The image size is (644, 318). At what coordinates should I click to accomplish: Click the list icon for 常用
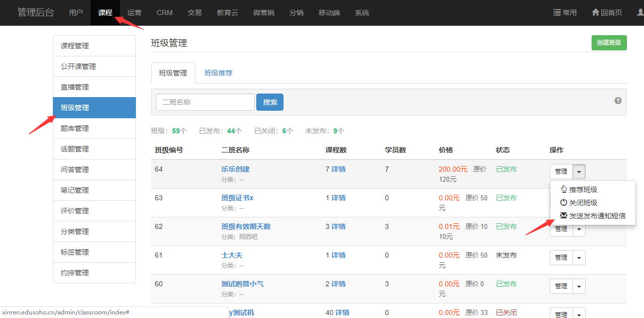[x=557, y=13]
